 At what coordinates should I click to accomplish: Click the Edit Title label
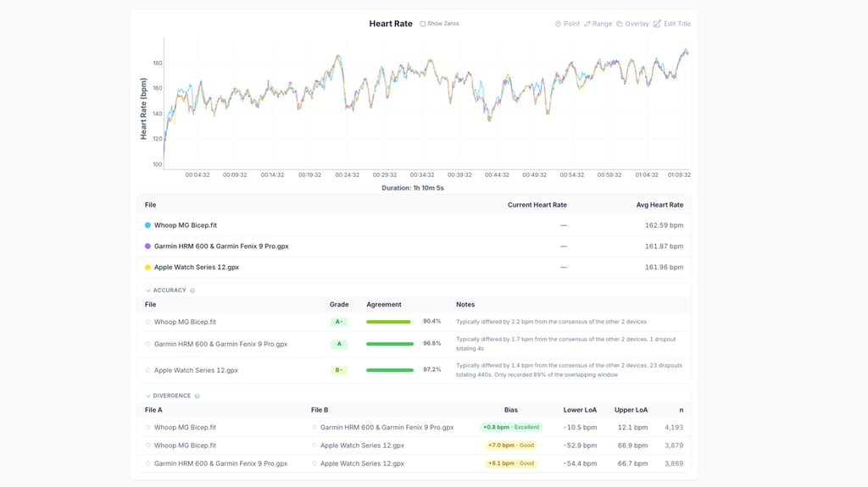coord(677,24)
